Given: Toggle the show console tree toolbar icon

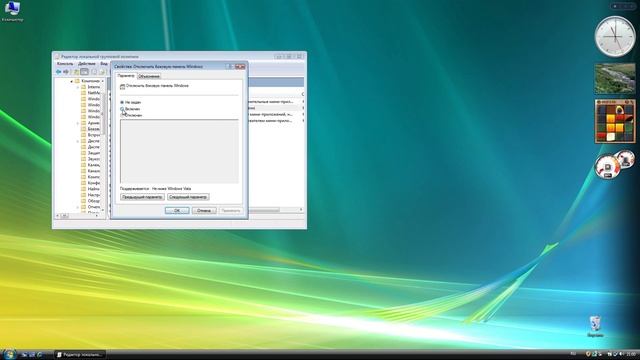Looking at the screenshot, I should [84, 72].
